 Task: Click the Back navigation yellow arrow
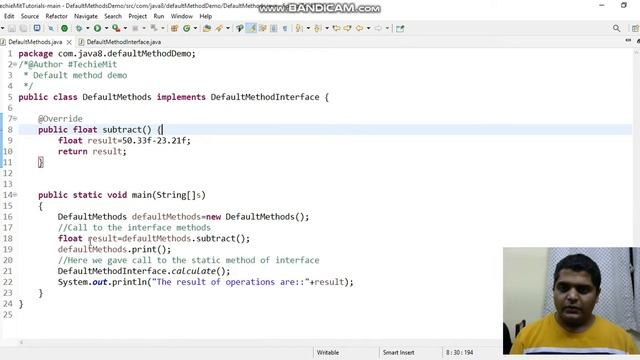click(360, 28)
